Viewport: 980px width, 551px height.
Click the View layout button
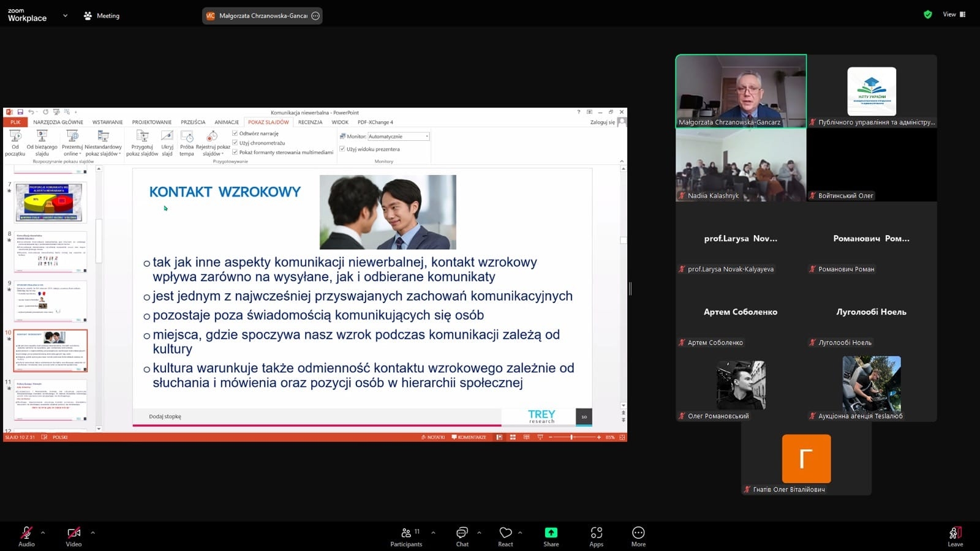coord(954,14)
